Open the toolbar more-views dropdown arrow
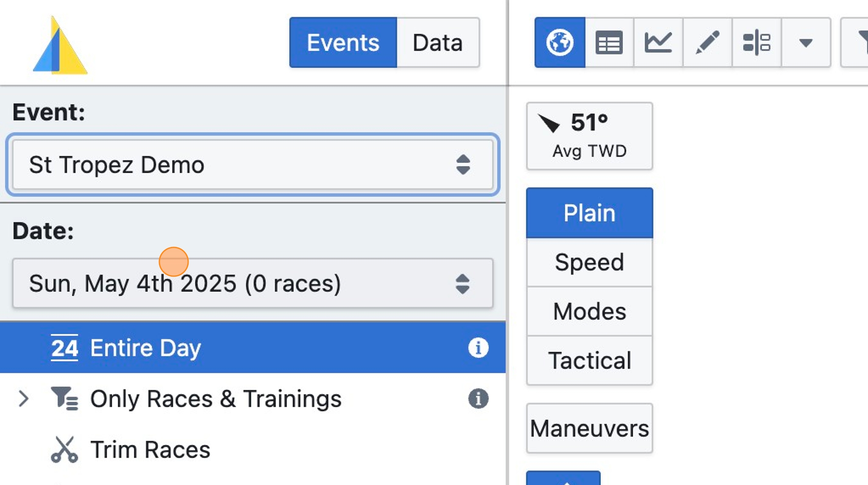 [806, 42]
